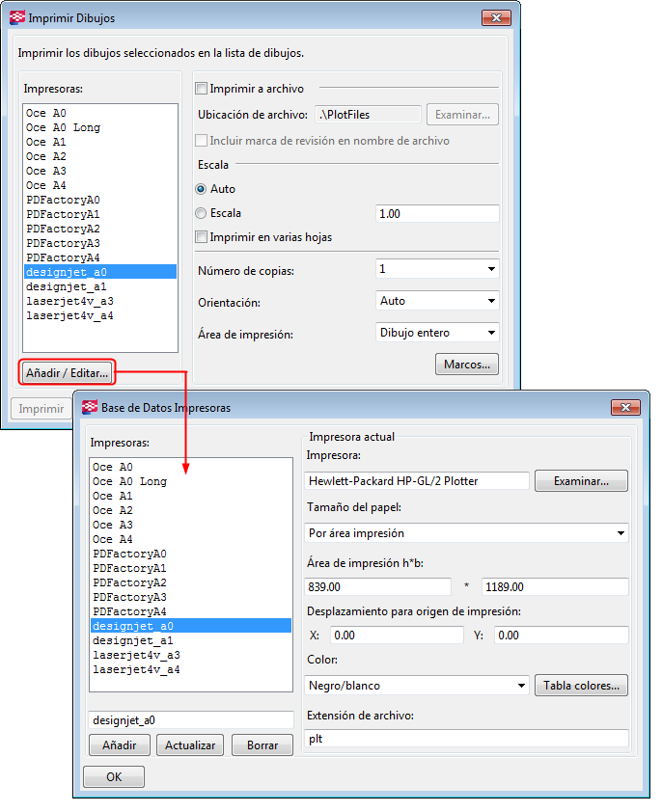Select PDFactoryA0 in printer database list

pyautogui.click(x=191, y=555)
